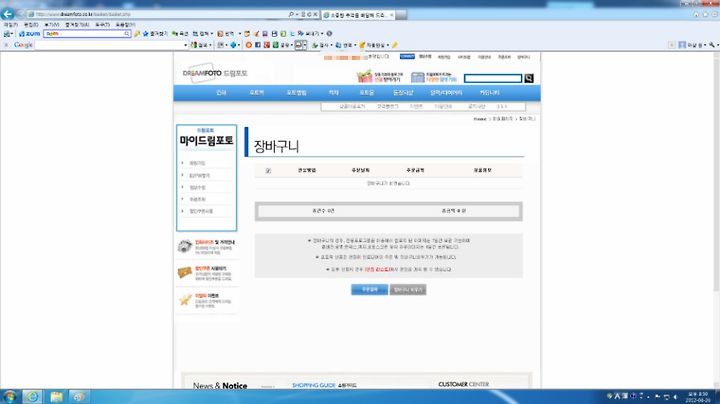Open the browser favorites star at top right

[705, 15]
